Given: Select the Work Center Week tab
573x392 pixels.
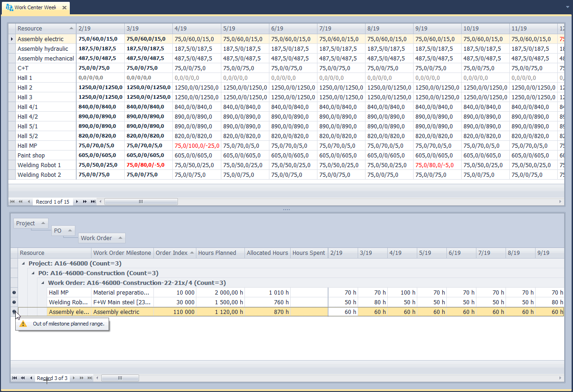Looking at the screenshot, I should 35,8.
